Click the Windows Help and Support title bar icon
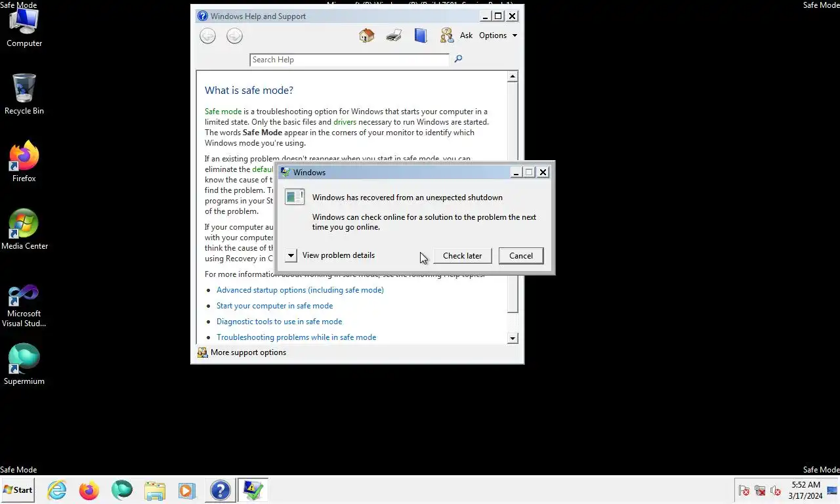Screen dimensions: 840x504 203,16
